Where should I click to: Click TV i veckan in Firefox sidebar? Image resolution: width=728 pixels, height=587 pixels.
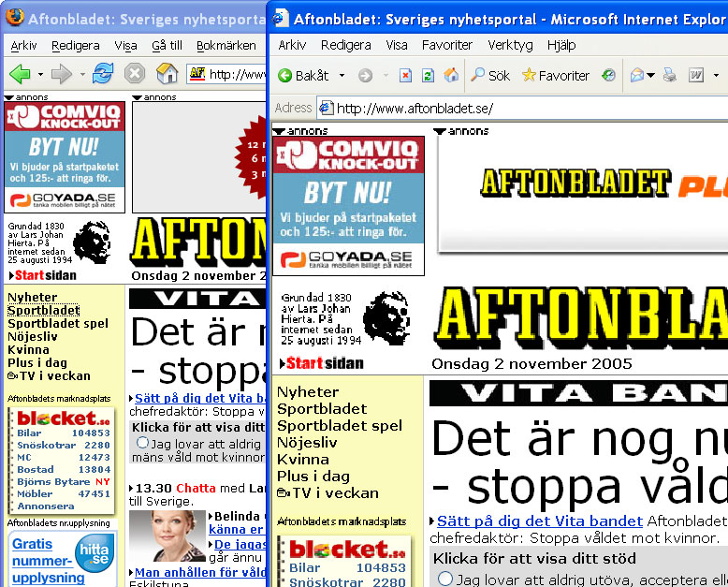tap(49, 375)
